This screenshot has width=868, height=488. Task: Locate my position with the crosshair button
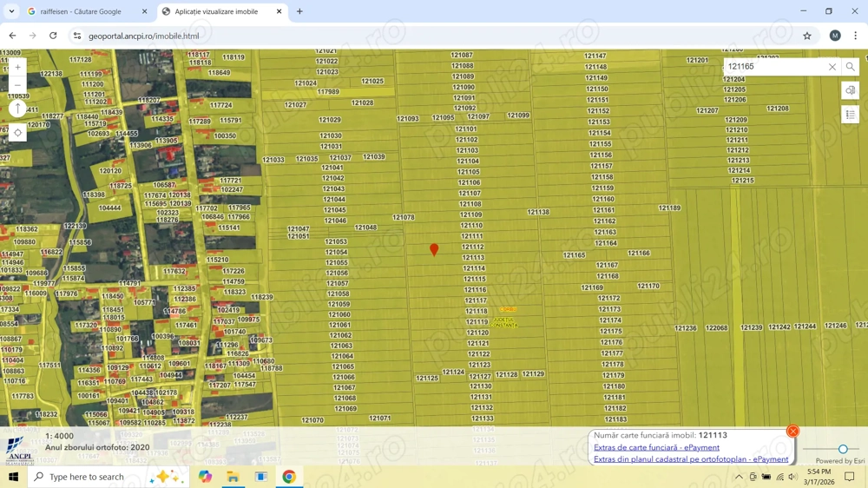[17, 133]
